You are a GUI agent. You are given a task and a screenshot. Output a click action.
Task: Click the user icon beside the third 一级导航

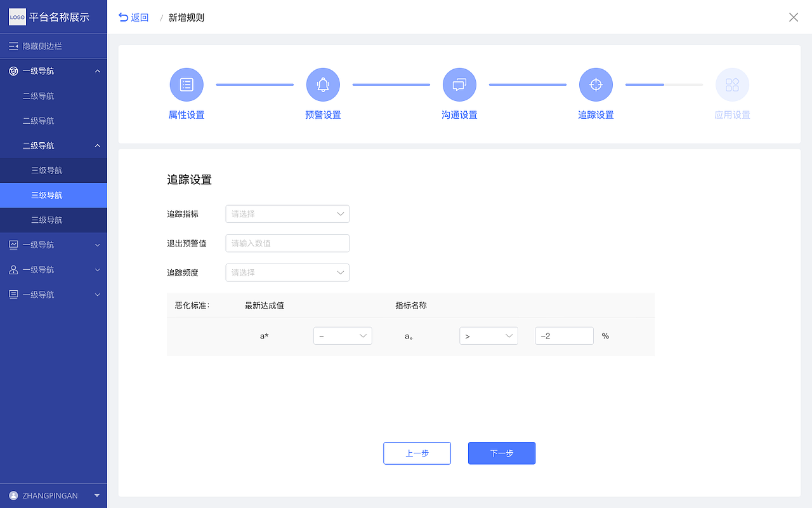click(x=13, y=269)
